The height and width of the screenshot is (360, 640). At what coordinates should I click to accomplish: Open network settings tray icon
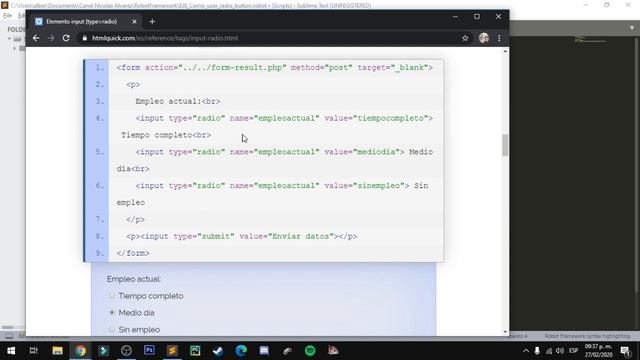click(x=549, y=351)
